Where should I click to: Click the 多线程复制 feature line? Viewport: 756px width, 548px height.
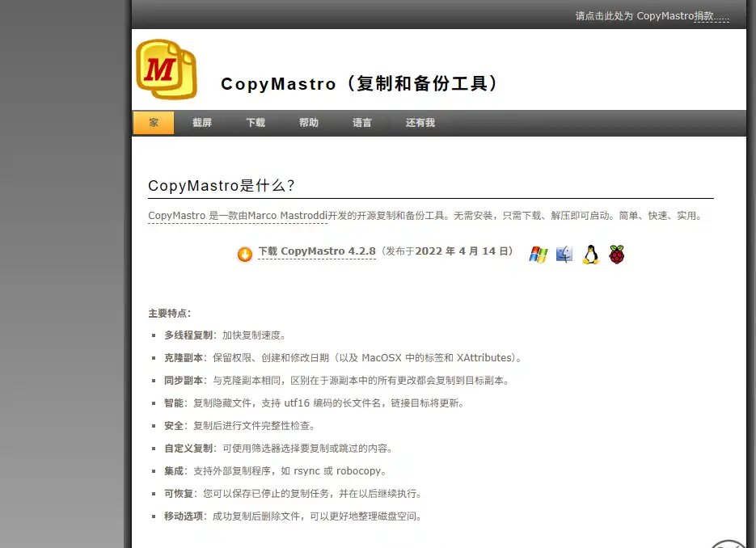coord(225,335)
